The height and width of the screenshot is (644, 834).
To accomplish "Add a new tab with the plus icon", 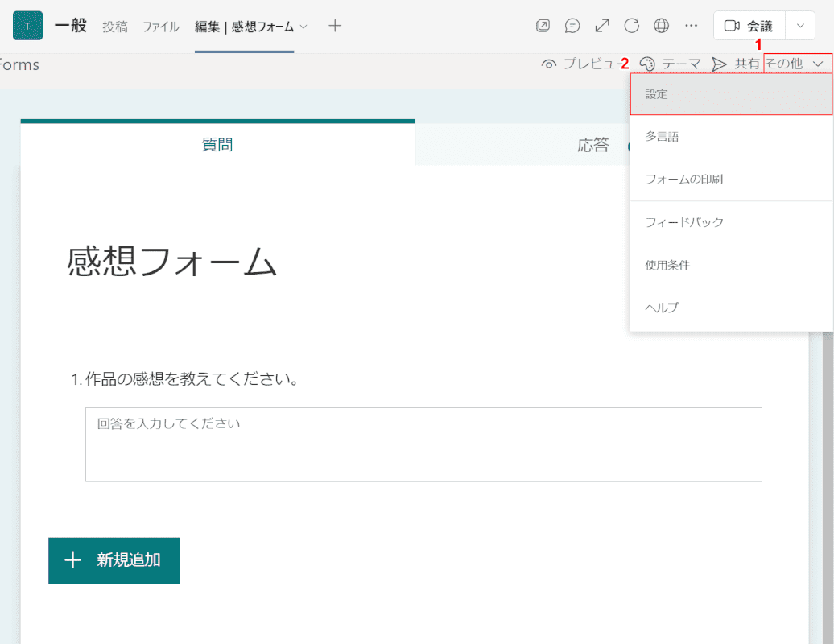I will (335, 26).
